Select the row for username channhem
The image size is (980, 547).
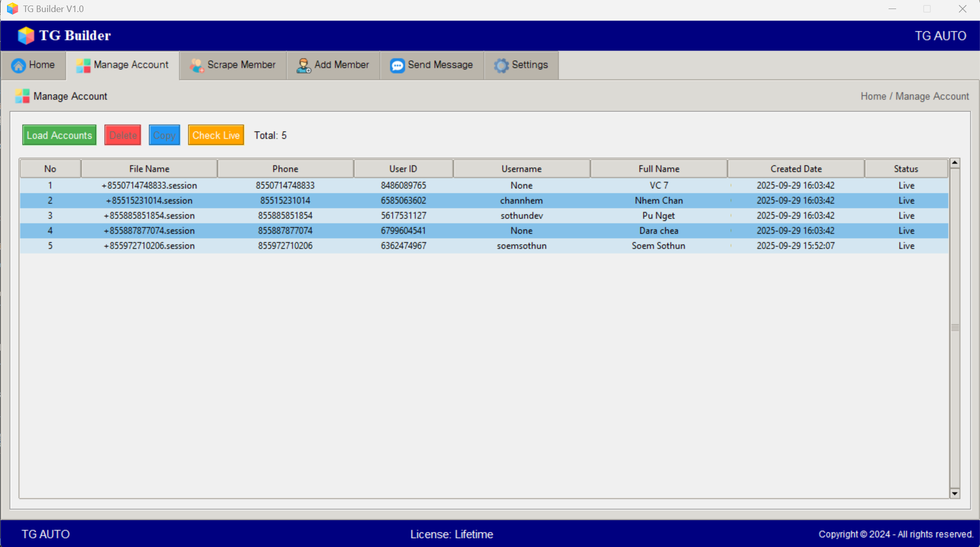pyautogui.click(x=521, y=200)
